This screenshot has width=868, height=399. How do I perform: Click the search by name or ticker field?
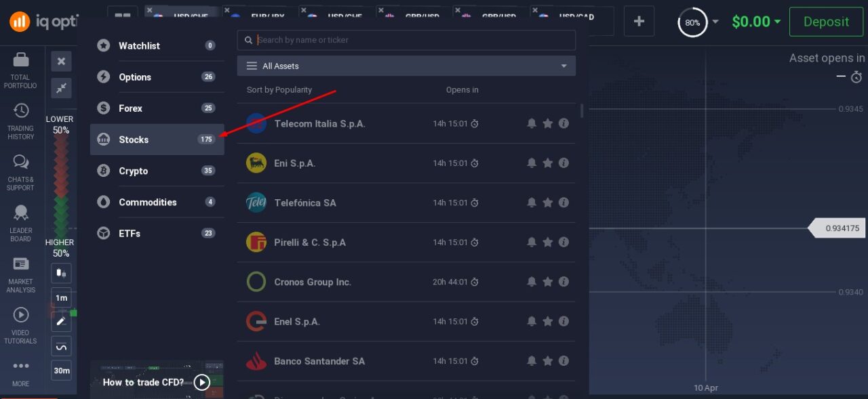[412, 40]
